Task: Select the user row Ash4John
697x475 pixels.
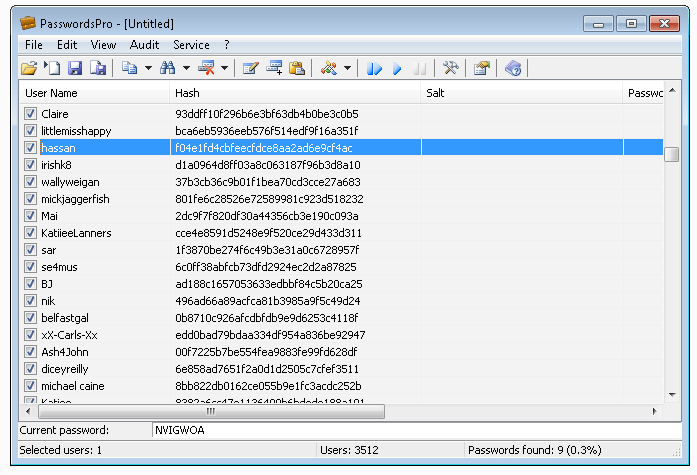Action: click(x=341, y=352)
